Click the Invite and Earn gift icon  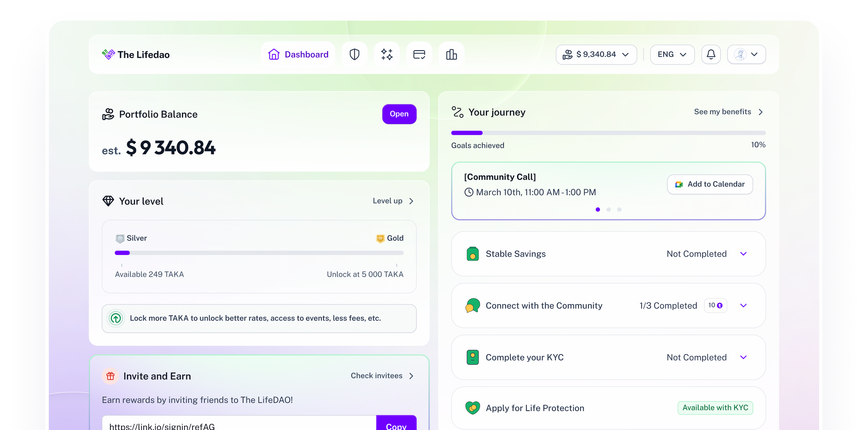pyautogui.click(x=110, y=376)
